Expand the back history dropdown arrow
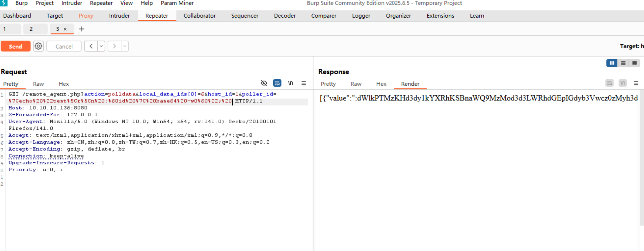 (101, 46)
